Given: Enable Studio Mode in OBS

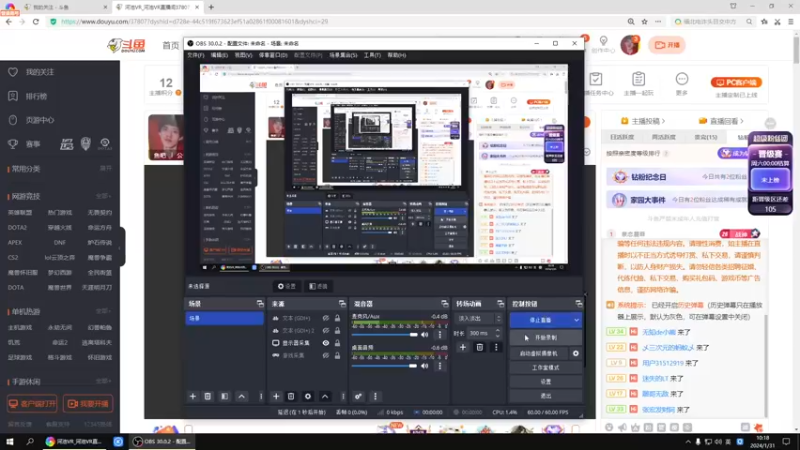Looking at the screenshot, I should click(x=545, y=367).
